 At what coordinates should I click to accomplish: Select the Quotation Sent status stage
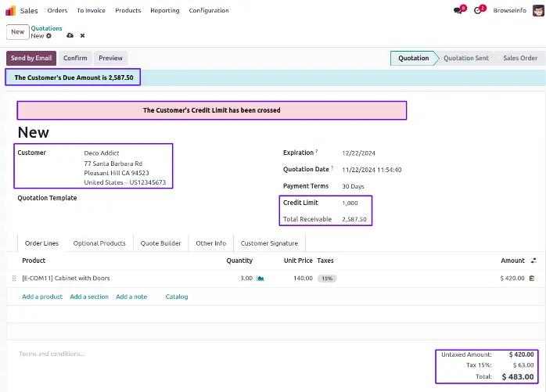465,58
